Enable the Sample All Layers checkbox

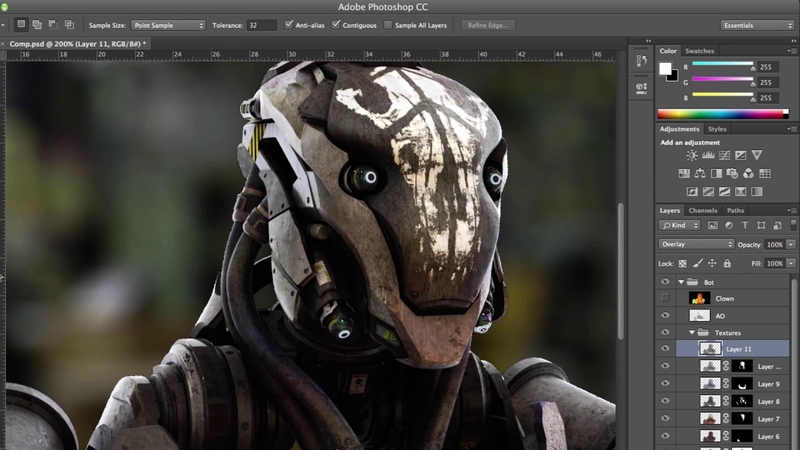(388, 24)
